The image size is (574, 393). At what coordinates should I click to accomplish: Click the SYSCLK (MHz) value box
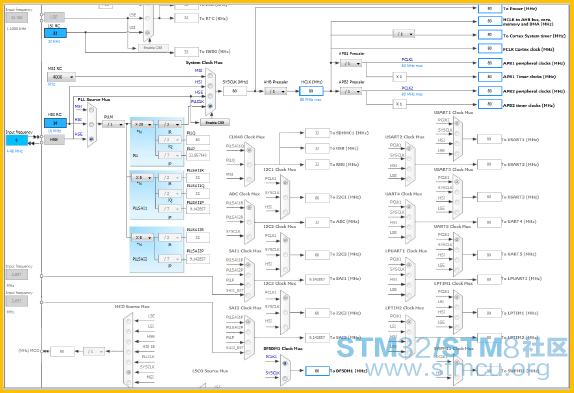[235, 91]
